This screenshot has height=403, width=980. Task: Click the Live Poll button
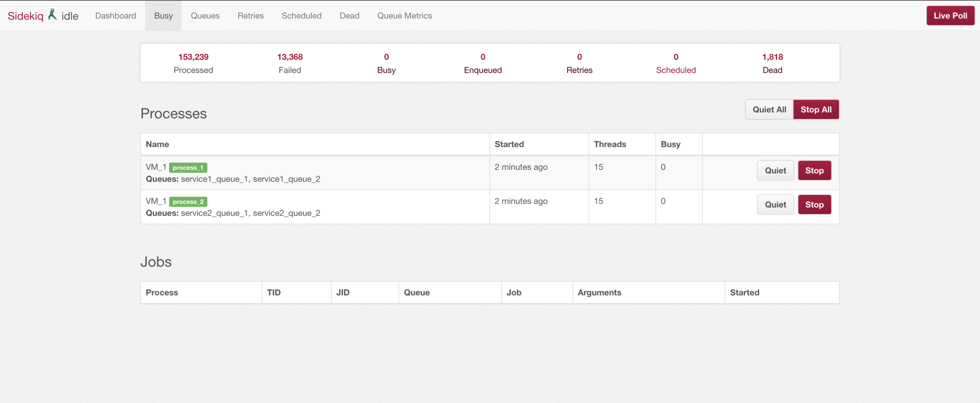(x=950, y=16)
